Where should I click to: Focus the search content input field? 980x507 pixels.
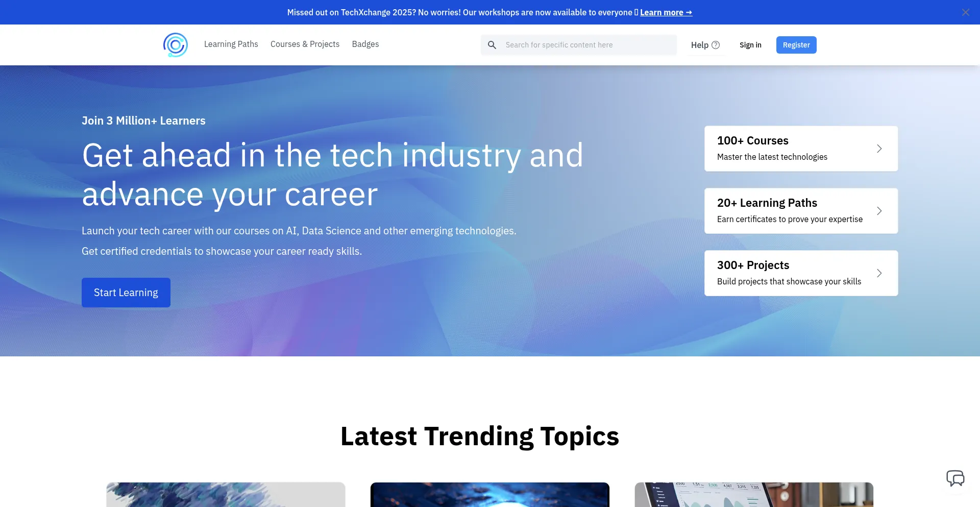pyautogui.click(x=587, y=45)
